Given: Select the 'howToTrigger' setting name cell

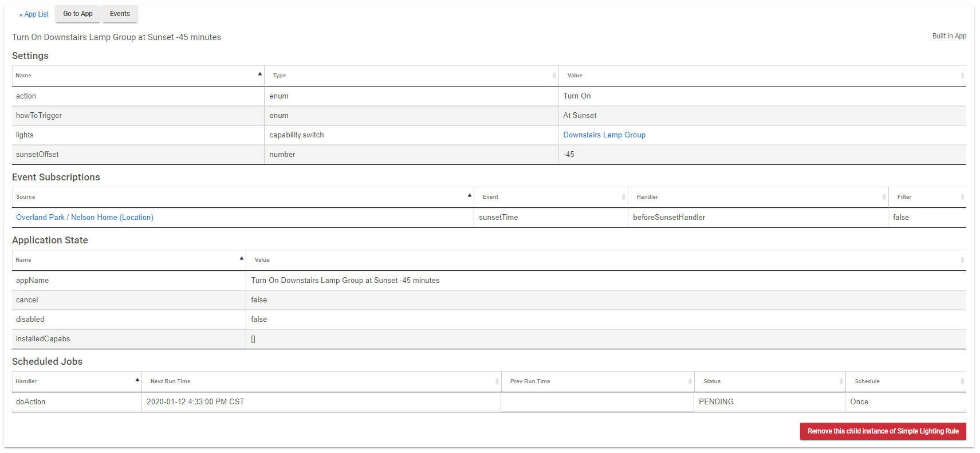Looking at the screenshot, I should click(x=138, y=116).
